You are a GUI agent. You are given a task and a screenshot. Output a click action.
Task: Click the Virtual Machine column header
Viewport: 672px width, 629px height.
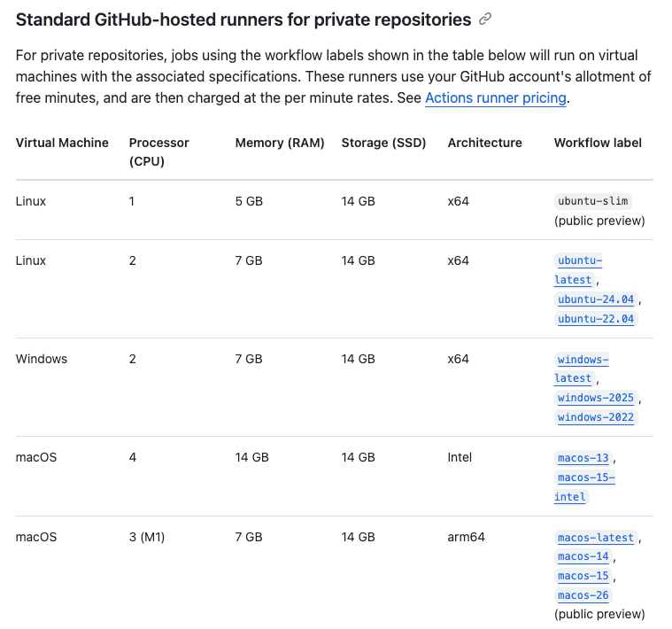(62, 143)
